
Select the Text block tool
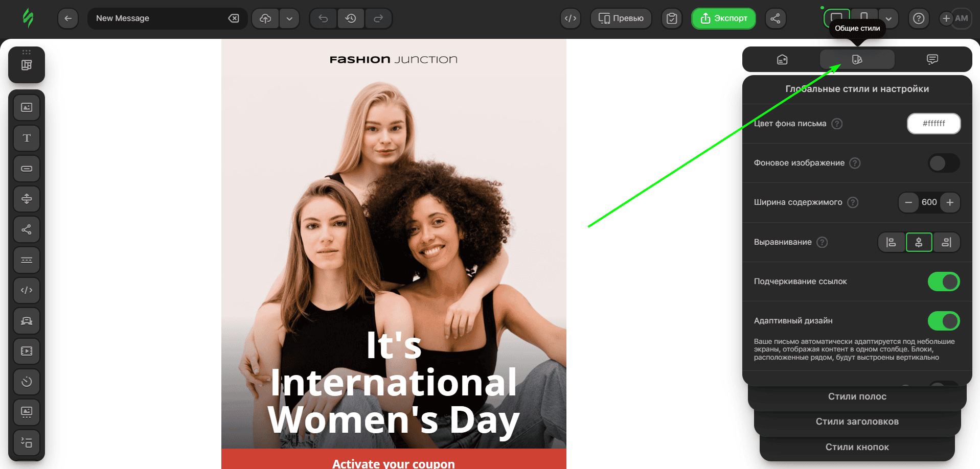(27, 138)
